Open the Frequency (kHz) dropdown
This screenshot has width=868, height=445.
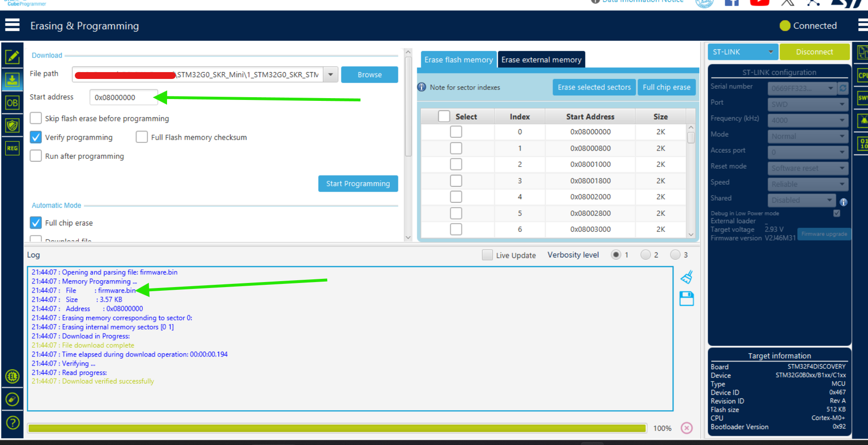(808, 120)
